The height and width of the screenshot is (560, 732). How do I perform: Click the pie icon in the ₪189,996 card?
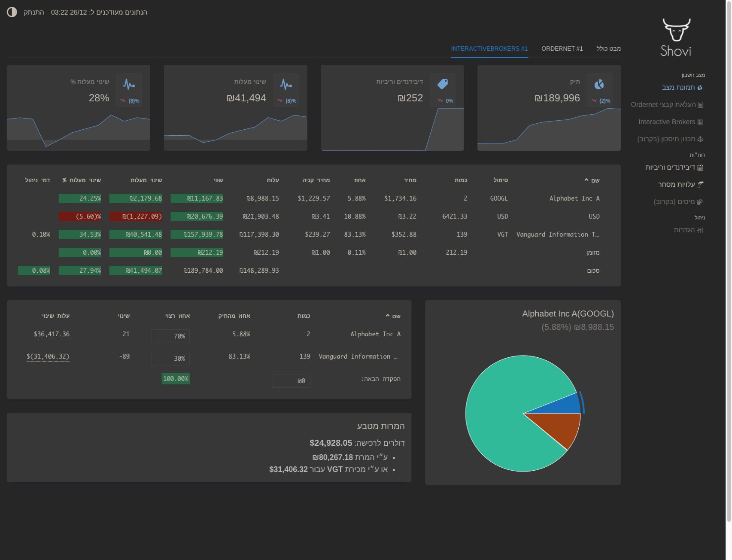599,84
